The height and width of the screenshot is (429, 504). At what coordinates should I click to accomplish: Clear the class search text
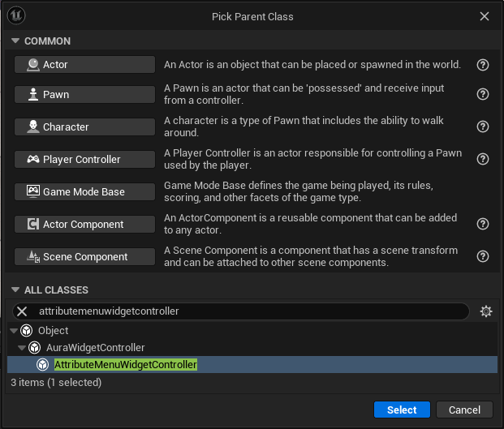click(22, 311)
